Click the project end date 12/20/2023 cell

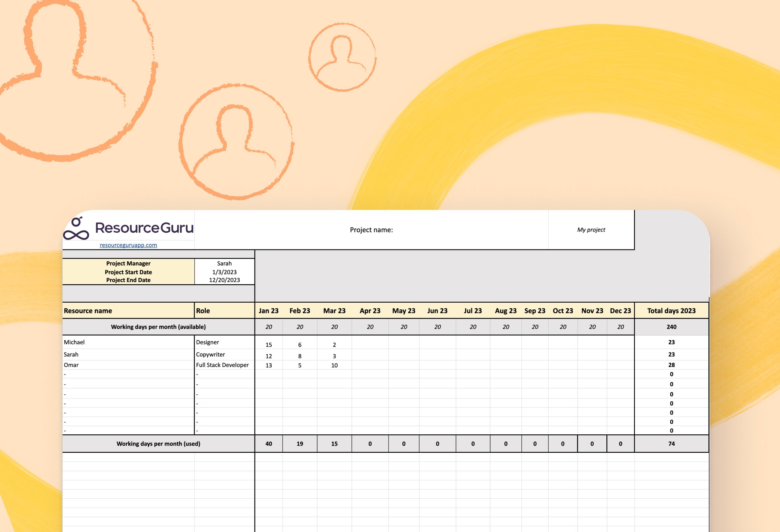[224, 280]
